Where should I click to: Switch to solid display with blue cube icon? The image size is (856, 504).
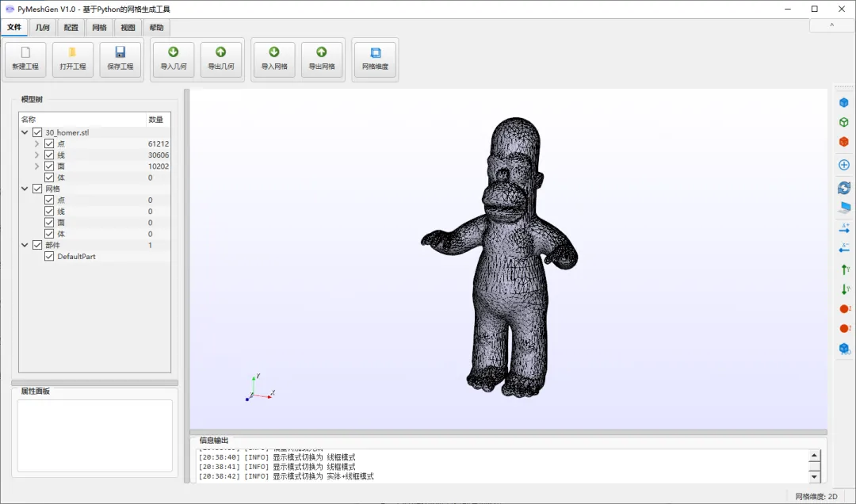pyautogui.click(x=844, y=103)
